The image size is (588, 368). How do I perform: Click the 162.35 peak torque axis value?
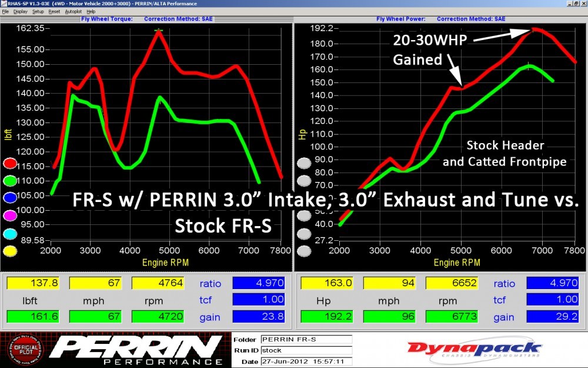(30, 28)
